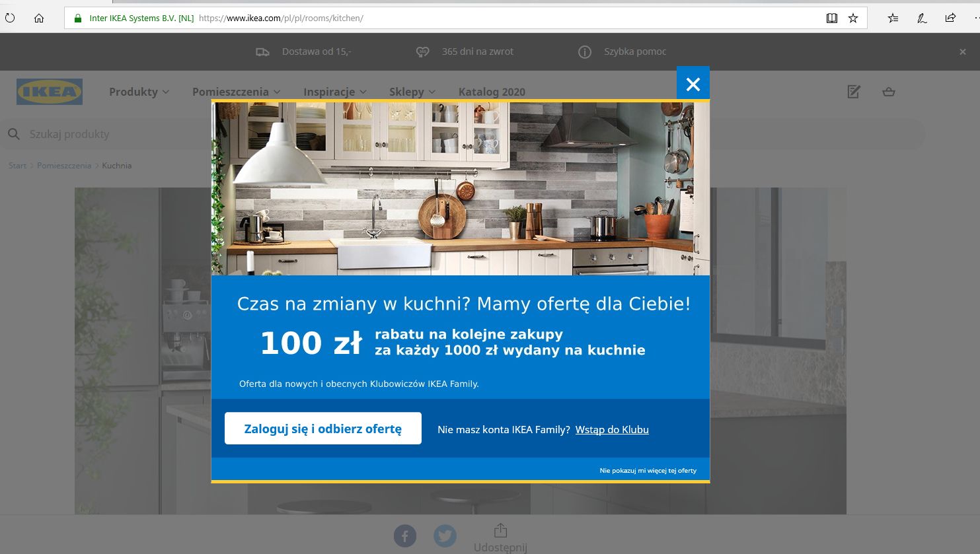
Task: Click the delivery truck icon
Action: click(x=262, y=52)
